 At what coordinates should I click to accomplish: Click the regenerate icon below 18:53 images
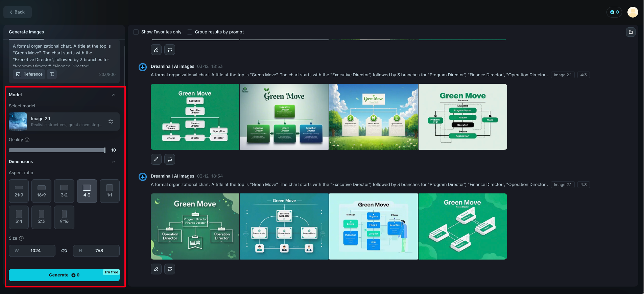point(170,159)
